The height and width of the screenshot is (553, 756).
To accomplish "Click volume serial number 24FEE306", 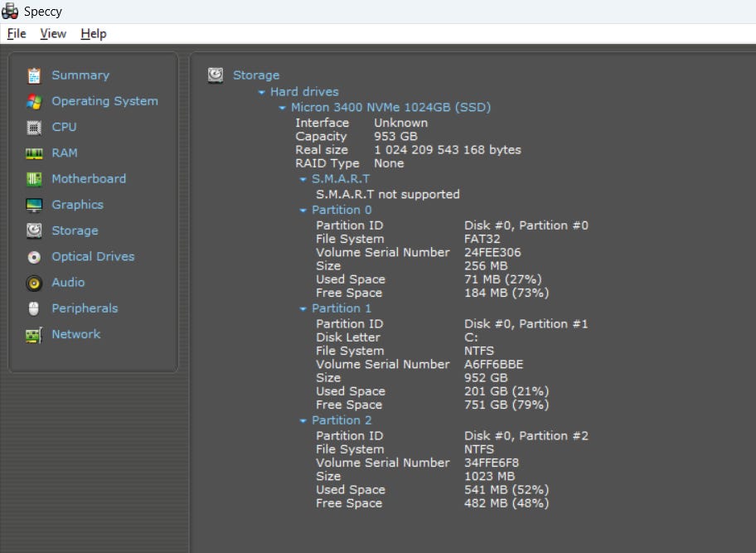I will (x=492, y=253).
